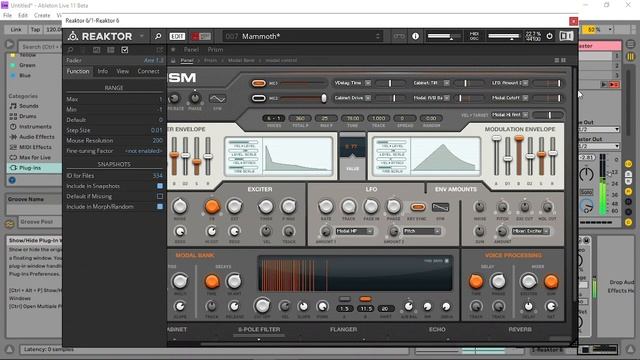Viewport: 640px width, 360px height.
Task: Click the orange SUM mixer knob
Action: pyautogui.click(x=551, y=281)
